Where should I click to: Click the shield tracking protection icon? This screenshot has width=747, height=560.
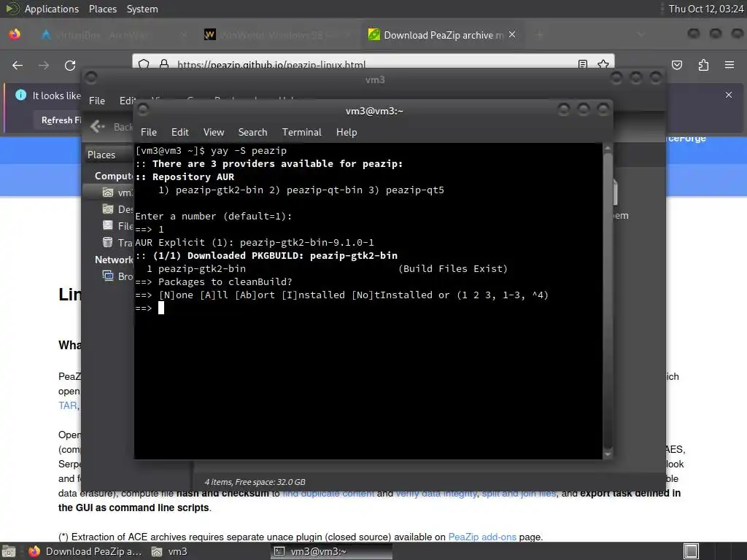tap(144, 64)
